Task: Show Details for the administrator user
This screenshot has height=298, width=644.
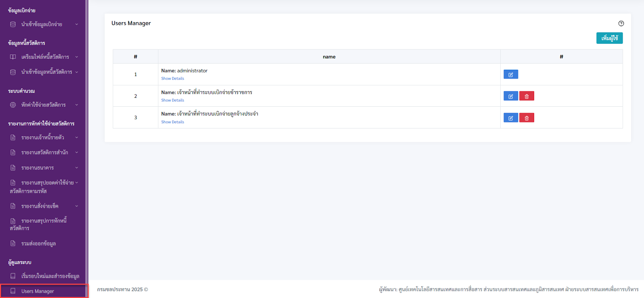Action: [173, 79]
